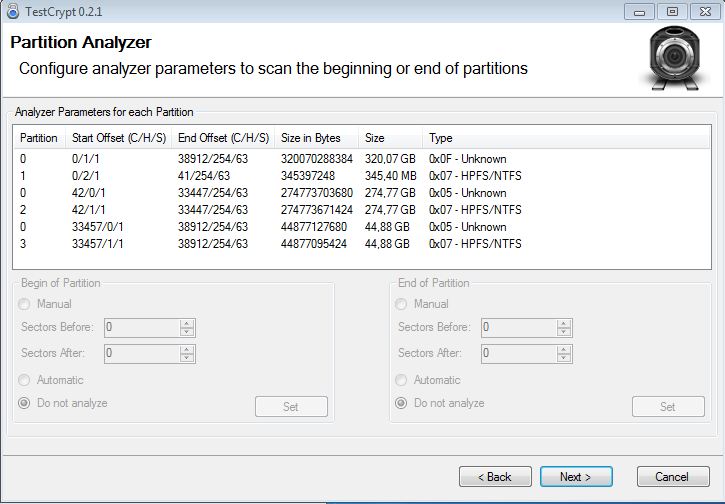Image resolution: width=725 pixels, height=504 pixels.
Task: Select Manual radio under End of Partition
Action: point(401,304)
